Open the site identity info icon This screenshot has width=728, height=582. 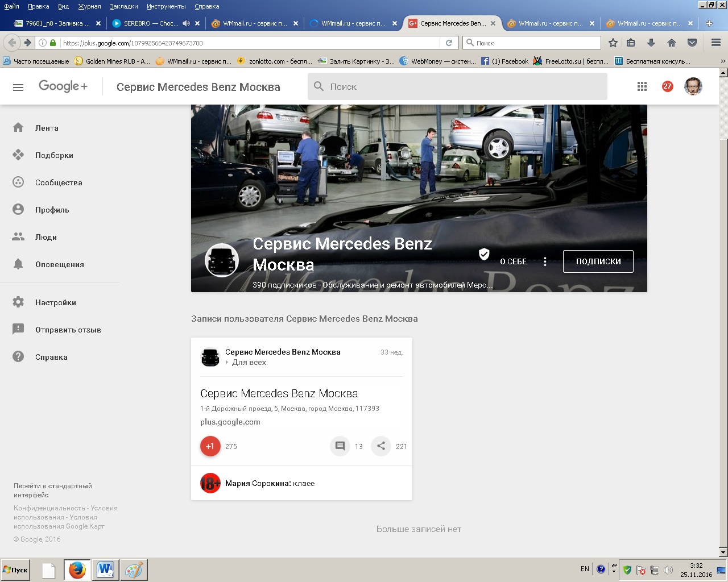(x=42, y=43)
